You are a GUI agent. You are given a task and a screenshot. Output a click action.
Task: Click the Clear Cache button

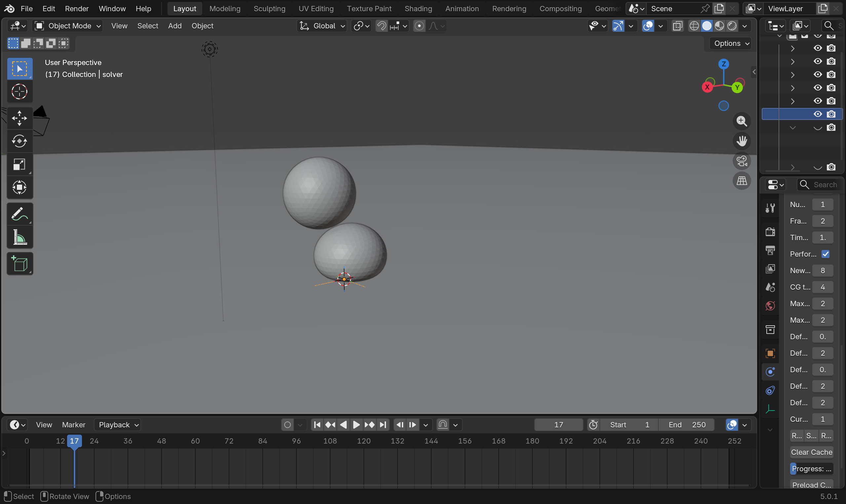click(811, 452)
